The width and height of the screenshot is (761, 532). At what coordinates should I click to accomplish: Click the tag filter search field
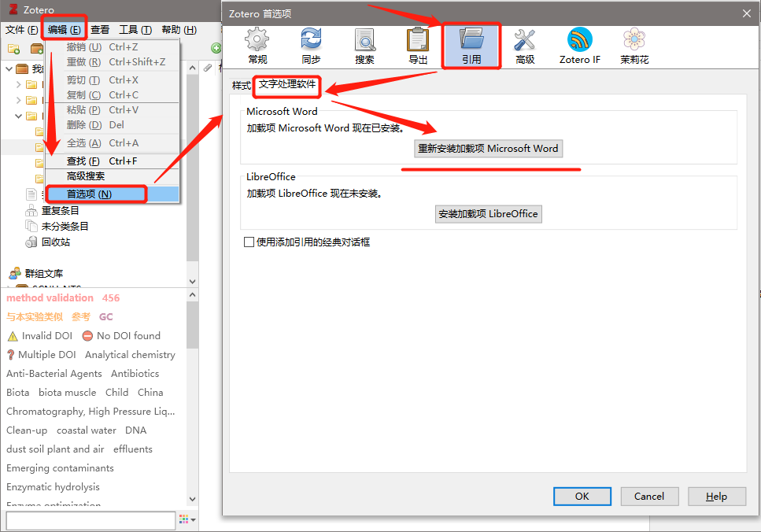(91, 520)
